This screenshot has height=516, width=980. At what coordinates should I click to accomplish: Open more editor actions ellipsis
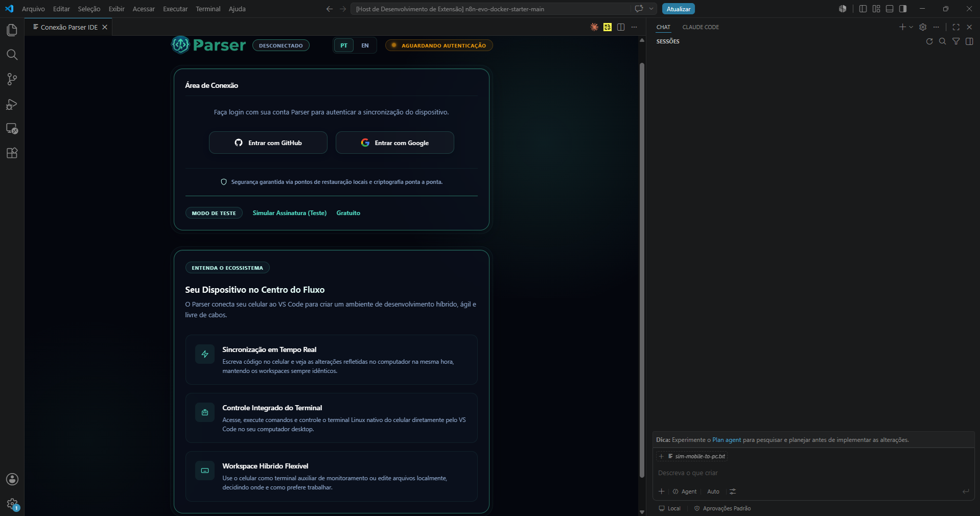click(634, 27)
